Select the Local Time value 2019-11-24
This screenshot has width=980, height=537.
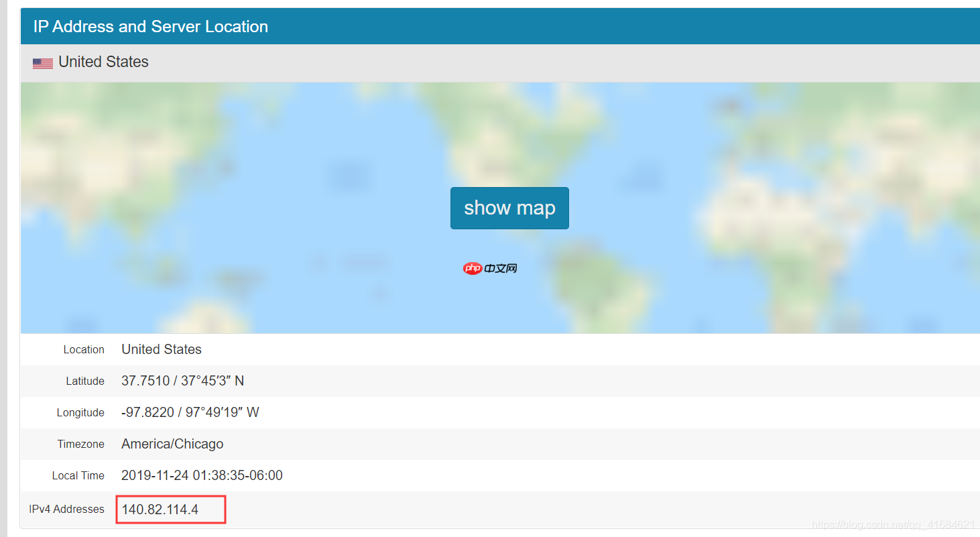point(202,475)
